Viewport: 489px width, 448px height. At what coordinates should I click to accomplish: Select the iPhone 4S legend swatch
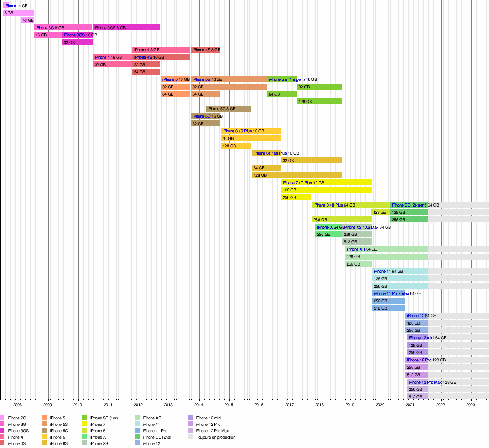tap(2, 443)
